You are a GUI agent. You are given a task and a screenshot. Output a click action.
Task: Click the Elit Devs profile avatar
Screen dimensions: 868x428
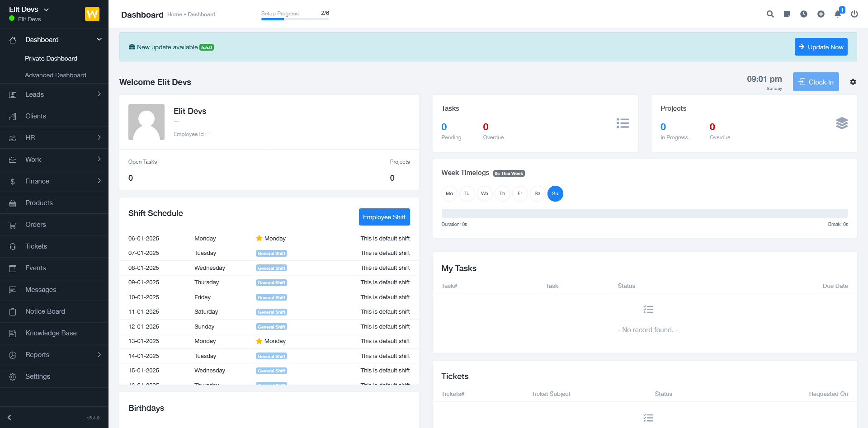[x=146, y=122]
